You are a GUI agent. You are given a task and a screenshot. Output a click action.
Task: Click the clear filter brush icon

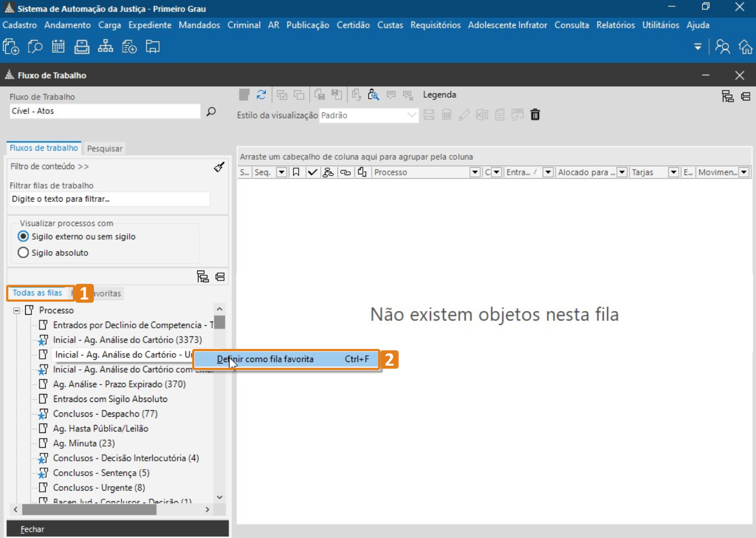pos(219,167)
